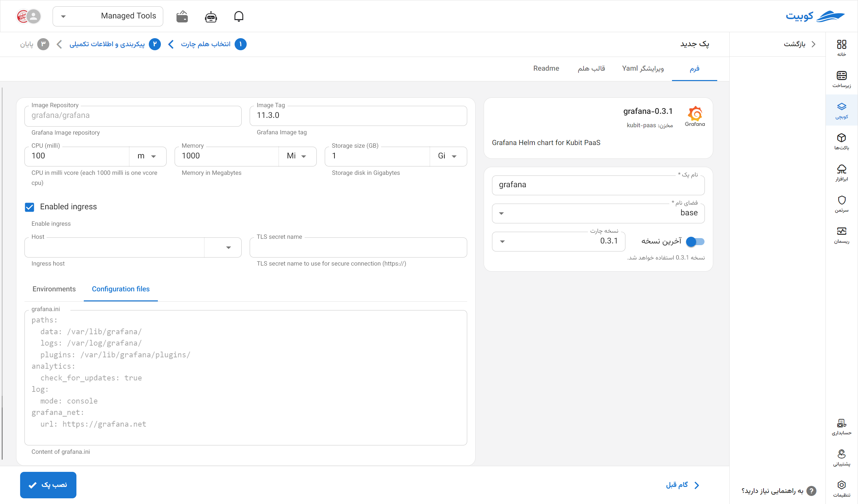The image size is (858, 504).
Task: Click the Image Tag input field
Action: 358,116
